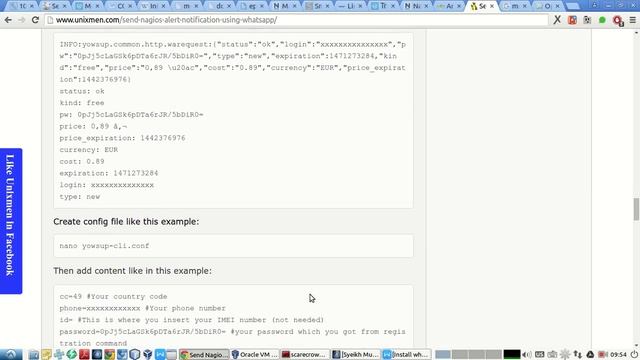Launch the VirtualBox cube icon in taskbar
This screenshot has width=640, height=360.
tap(135, 354)
